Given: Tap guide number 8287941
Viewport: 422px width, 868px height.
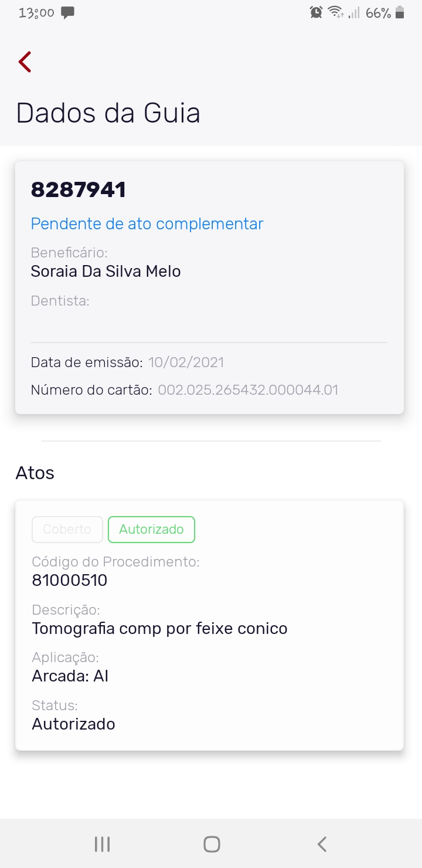Looking at the screenshot, I should click(79, 190).
